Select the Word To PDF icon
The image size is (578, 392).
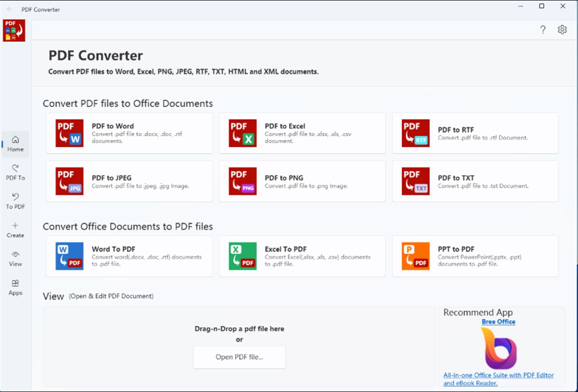click(x=69, y=256)
